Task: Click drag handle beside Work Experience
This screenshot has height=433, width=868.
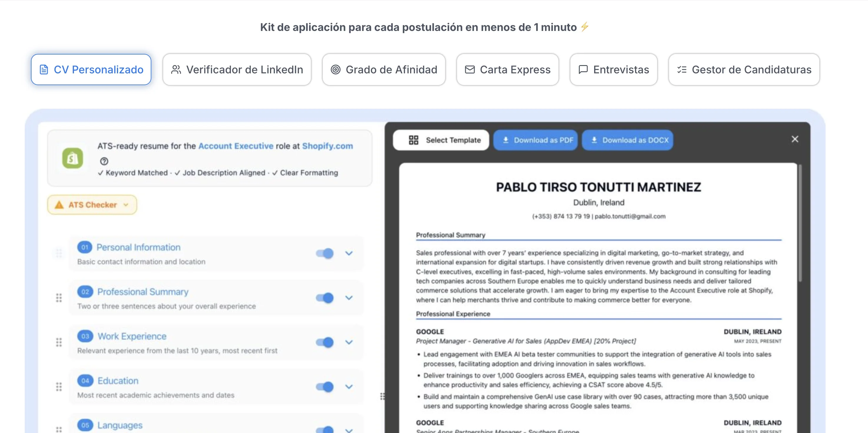Action: click(59, 342)
